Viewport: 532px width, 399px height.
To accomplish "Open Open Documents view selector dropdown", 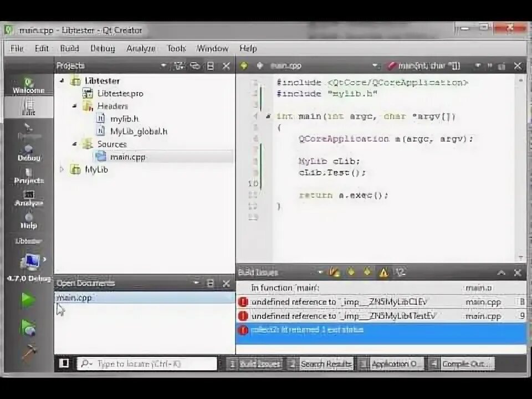I will (x=196, y=282).
